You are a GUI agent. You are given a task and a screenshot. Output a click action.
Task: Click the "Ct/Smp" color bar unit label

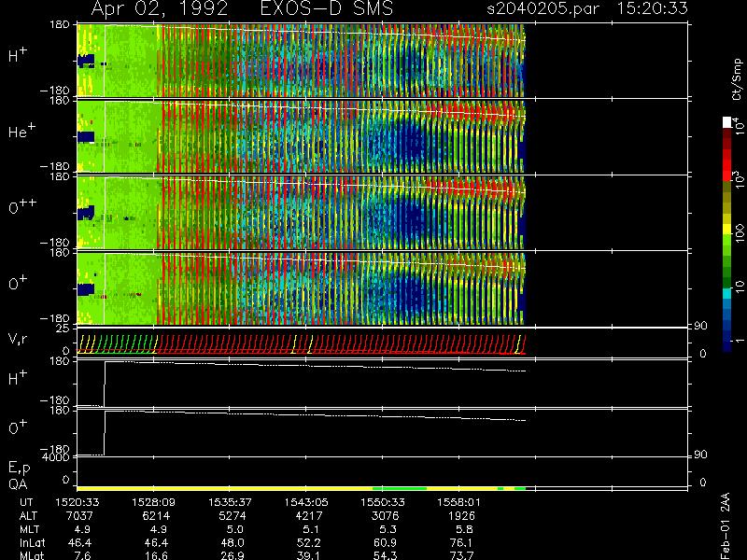click(x=738, y=79)
